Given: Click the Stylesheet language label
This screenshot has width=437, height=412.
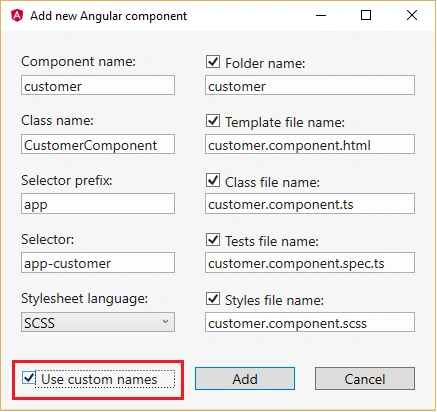Looking at the screenshot, I should pyautogui.click(x=84, y=299).
